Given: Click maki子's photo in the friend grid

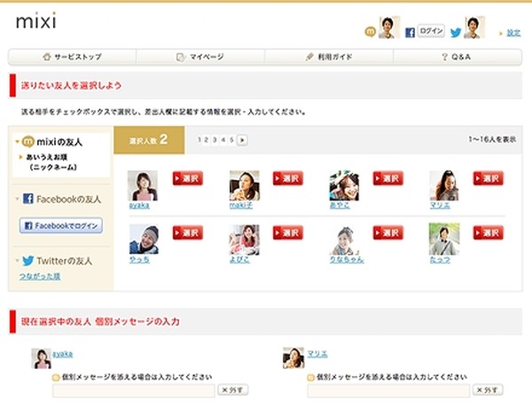Looking at the screenshot, I should [245, 185].
